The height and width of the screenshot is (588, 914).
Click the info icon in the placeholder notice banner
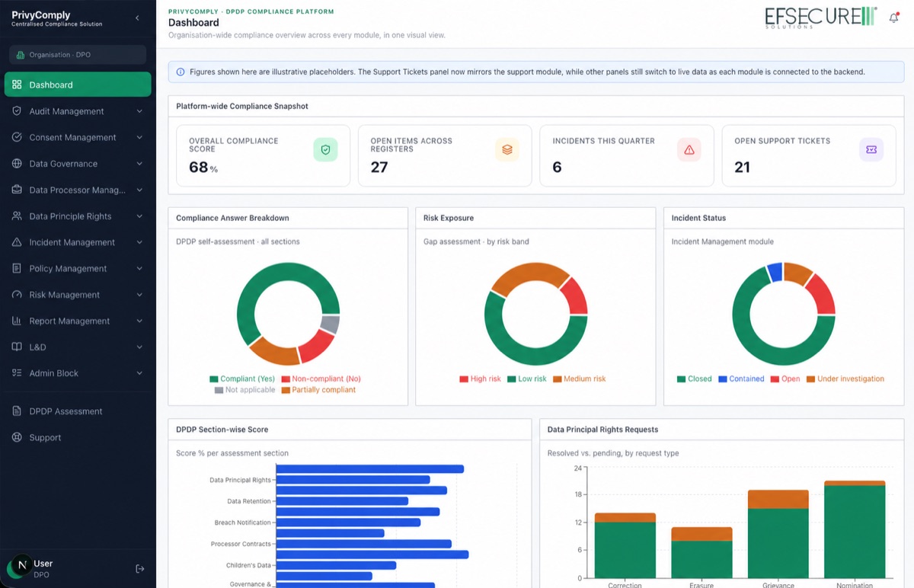point(181,72)
